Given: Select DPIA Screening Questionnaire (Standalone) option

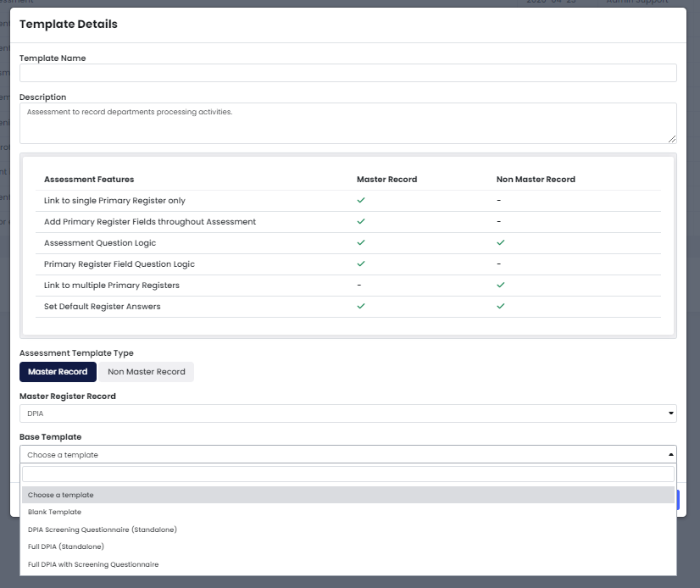Looking at the screenshot, I should tap(102, 530).
